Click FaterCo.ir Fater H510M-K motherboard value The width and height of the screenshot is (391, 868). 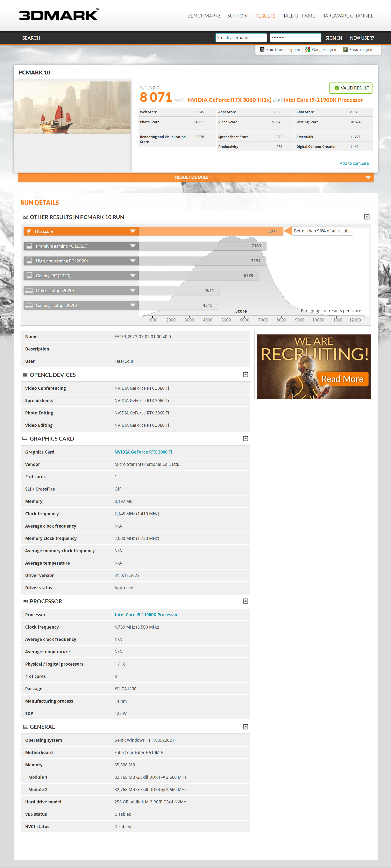point(139,752)
